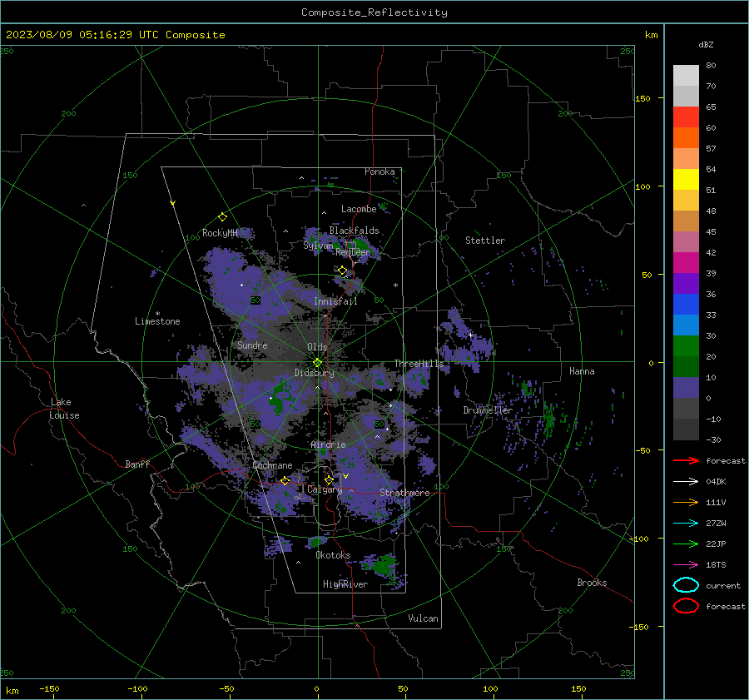Select the orange 111V arrow legend icon
Viewport: 749px width, 700px height.
pyautogui.click(x=686, y=502)
